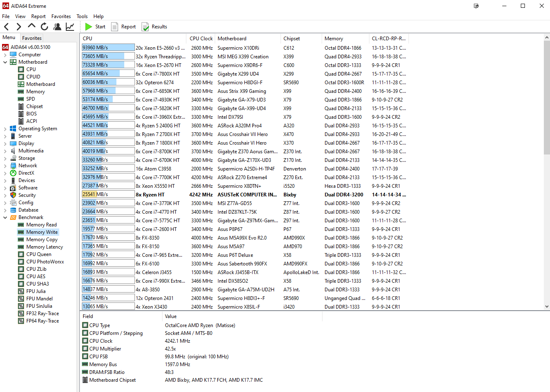Image resolution: width=550 pixels, height=392 pixels.
Task: Expand the Computer tree node
Action: (x=5, y=55)
